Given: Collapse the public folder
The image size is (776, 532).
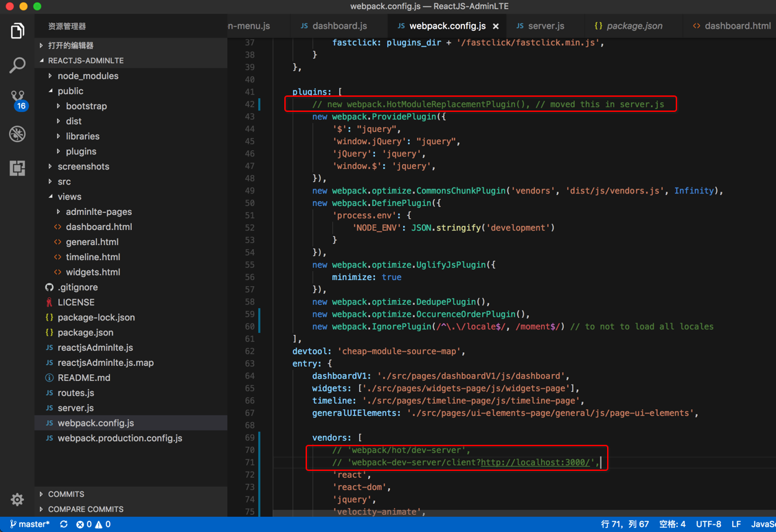Looking at the screenshot, I should [70, 91].
